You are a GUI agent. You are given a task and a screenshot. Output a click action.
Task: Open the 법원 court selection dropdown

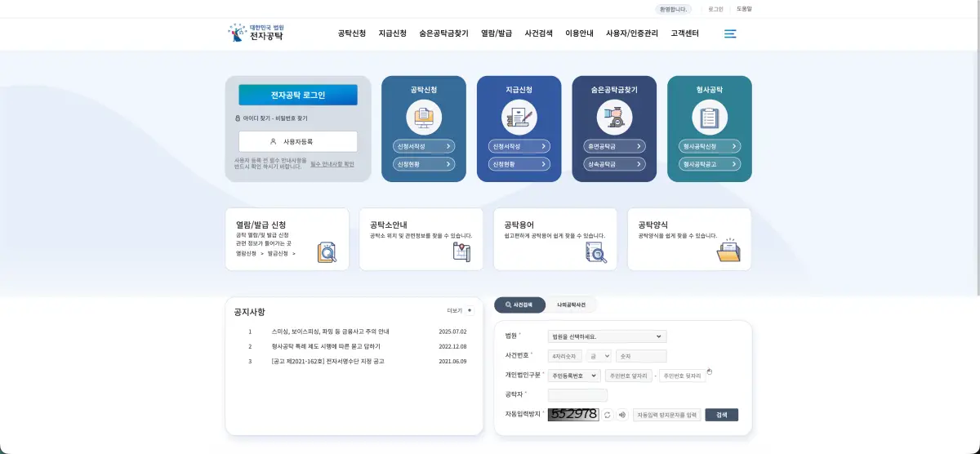607,336
